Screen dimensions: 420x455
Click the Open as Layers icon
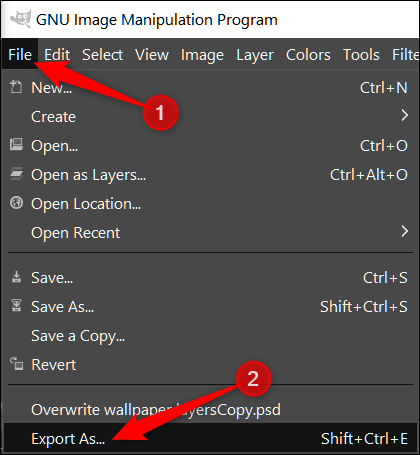point(16,174)
